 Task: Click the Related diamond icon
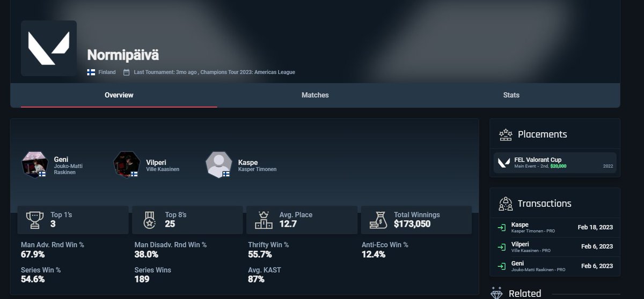coord(497,293)
